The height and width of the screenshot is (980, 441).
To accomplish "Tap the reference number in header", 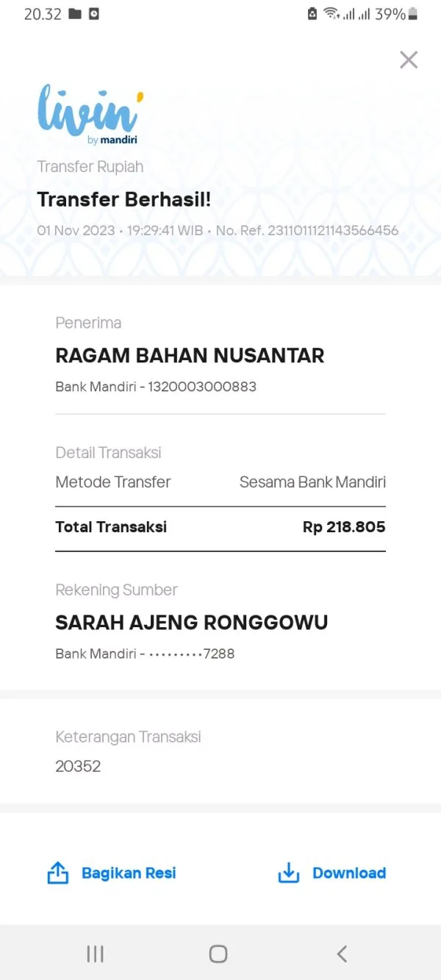I will [x=333, y=230].
